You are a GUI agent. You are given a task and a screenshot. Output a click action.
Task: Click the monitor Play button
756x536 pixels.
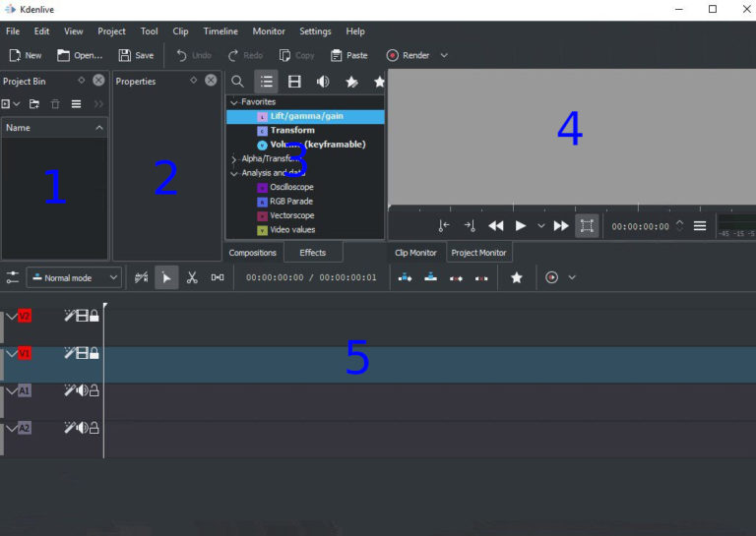(520, 226)
